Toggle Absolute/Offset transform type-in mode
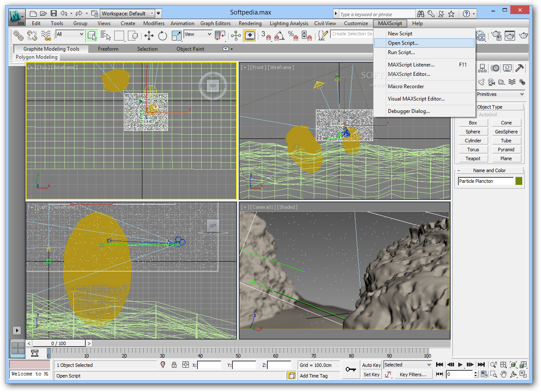Image resolution: width=541 pixels, height=392 pixels. click(185, 365)
